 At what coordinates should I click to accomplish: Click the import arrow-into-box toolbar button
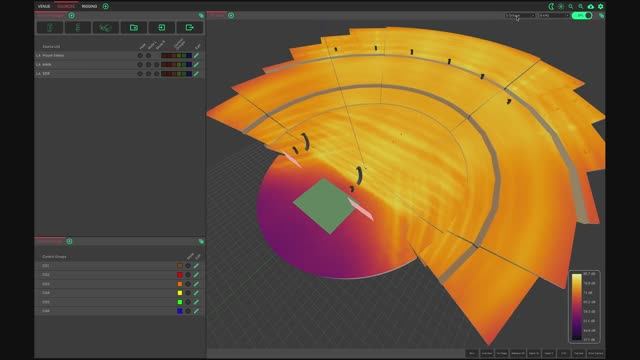tap(162, 27)
